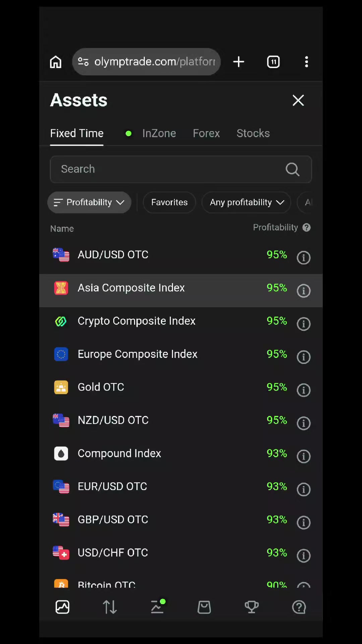Open the chart view icon in bottom navigation
This screenshot has height=644, width=362.
click(x=62, y=607)
